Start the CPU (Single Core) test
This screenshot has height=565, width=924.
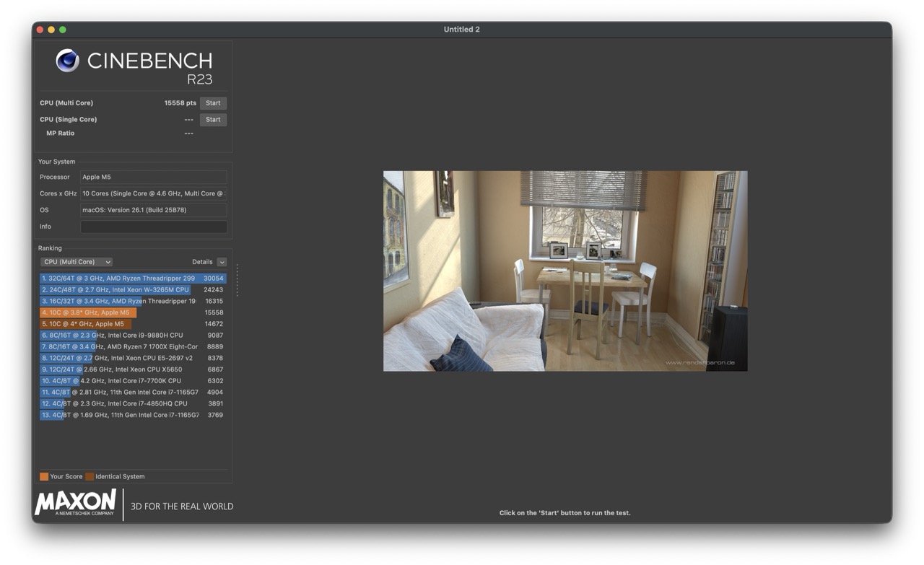pos(213,120)
